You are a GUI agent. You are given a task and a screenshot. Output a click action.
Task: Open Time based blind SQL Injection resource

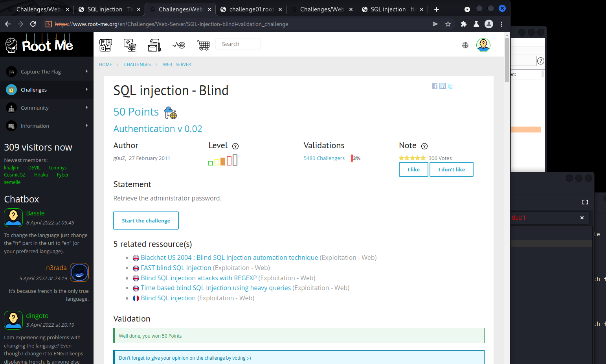coord(216,288)
